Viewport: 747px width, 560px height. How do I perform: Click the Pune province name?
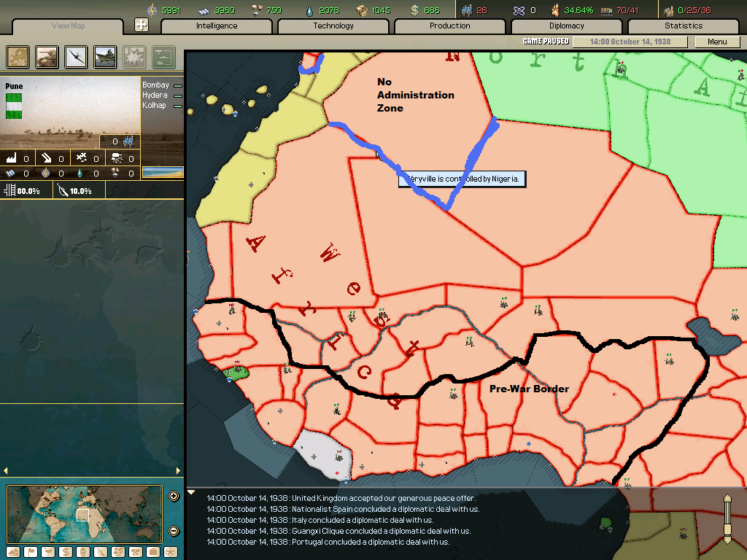[x=14, y=86]
